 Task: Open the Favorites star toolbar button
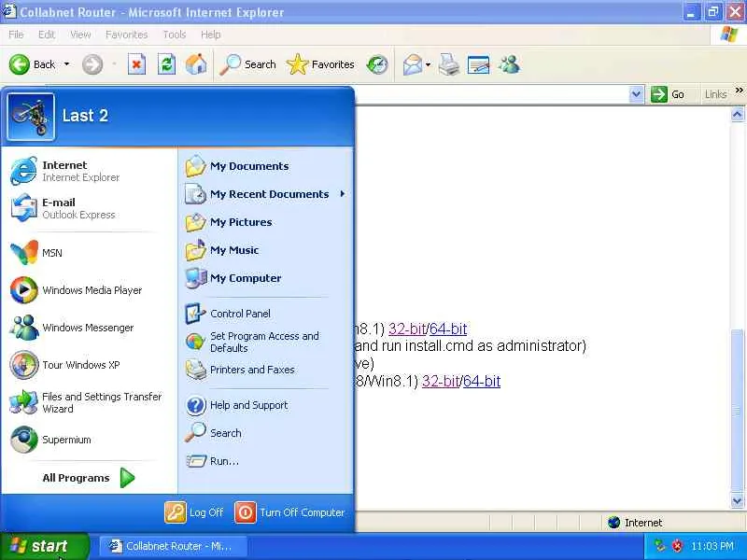point(320,64)
